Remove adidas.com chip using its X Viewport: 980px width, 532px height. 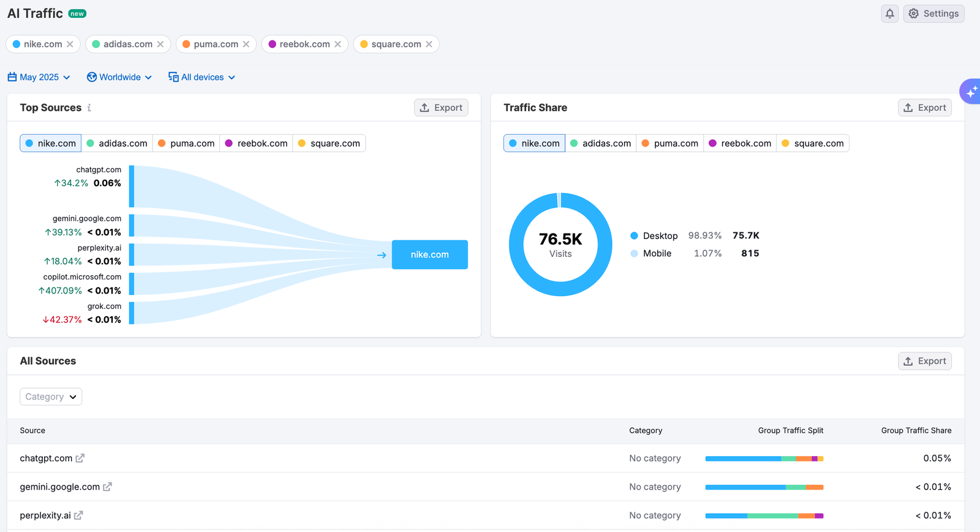point(160,44)
